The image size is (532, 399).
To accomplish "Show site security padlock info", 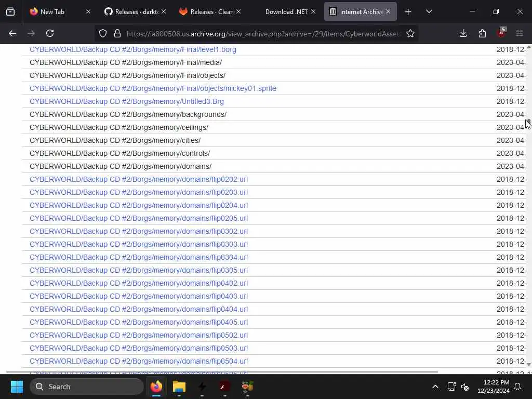I will click(x=117, y=33).
